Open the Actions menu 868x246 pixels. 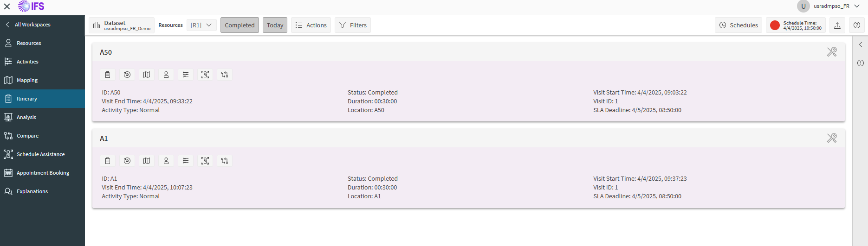311,25
